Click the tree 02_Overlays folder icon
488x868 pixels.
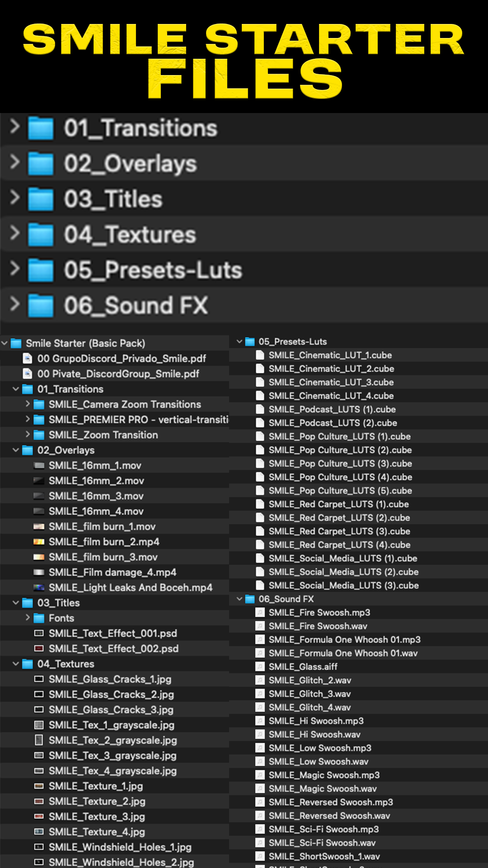point(28,450)
